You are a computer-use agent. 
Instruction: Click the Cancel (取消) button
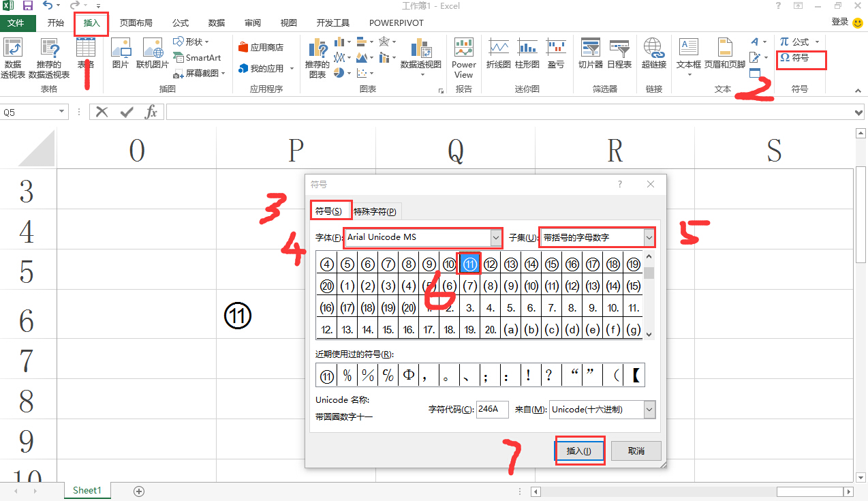[x=636, y=451]
